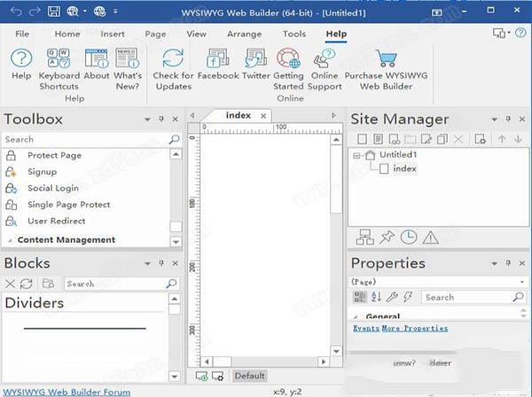
Task: Click the warning triangle icon in Site Manager
Action: click(430, 237)
